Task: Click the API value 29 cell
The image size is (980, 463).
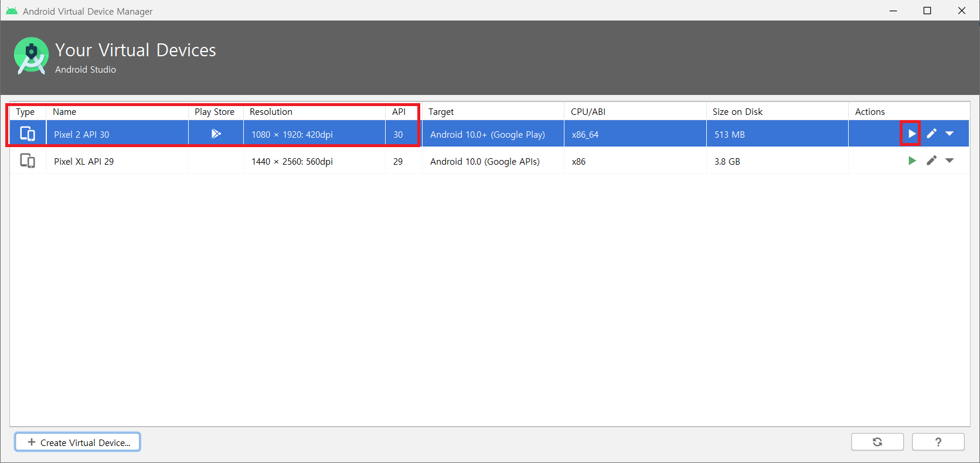Action: (x=403, y=161)
